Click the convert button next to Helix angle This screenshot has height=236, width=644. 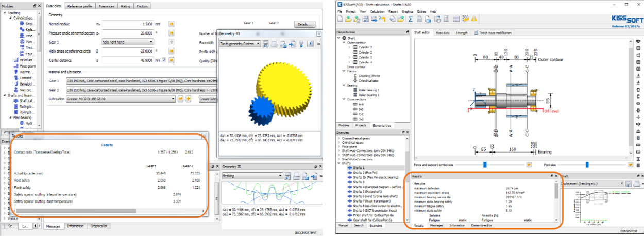(172, 51)
